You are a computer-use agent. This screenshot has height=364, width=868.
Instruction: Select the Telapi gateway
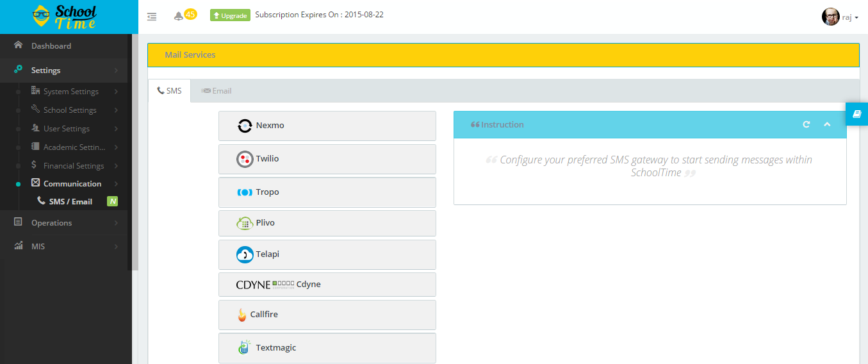click(327, 254)
